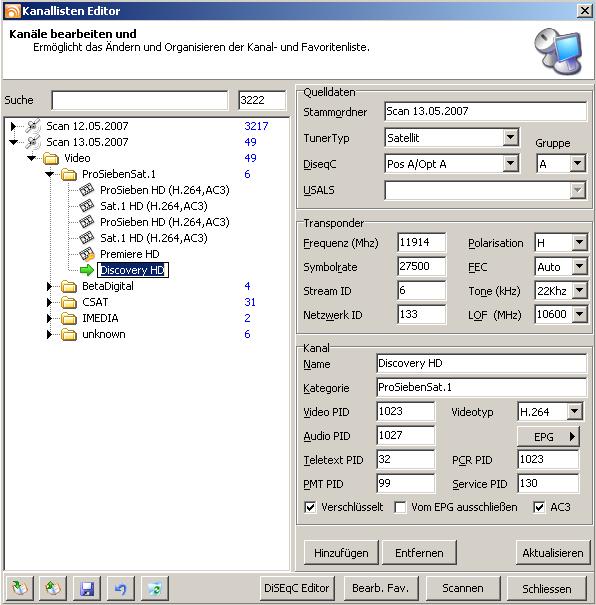
Task: Disable the Verschlüsselt checkbox
Action: coord(310,507)
